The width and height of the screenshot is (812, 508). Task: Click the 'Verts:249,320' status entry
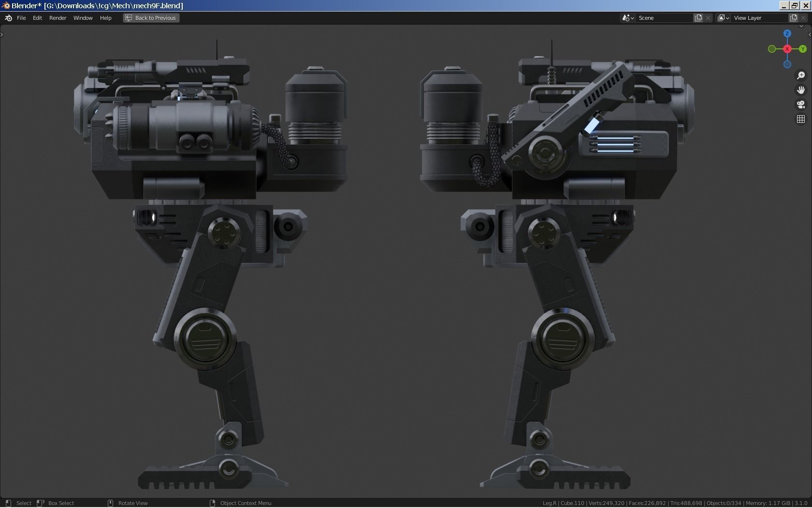pyautogui.click(x=606, y=503)
